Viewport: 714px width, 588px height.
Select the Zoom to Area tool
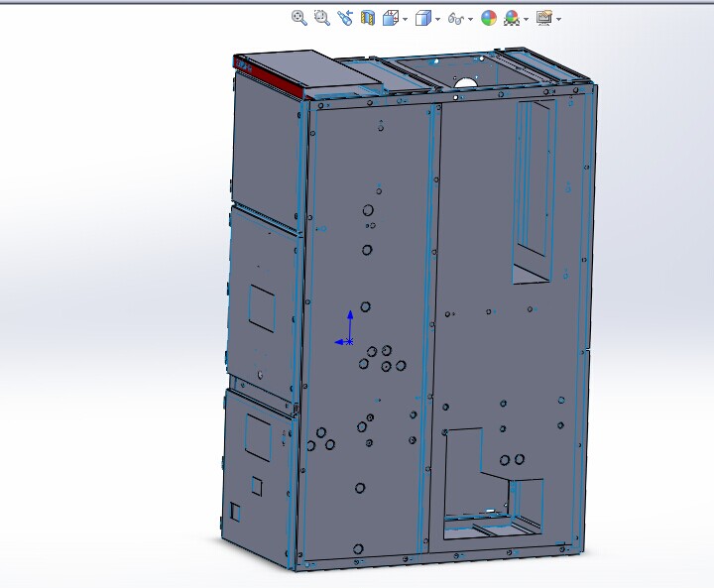pos(322,18)
